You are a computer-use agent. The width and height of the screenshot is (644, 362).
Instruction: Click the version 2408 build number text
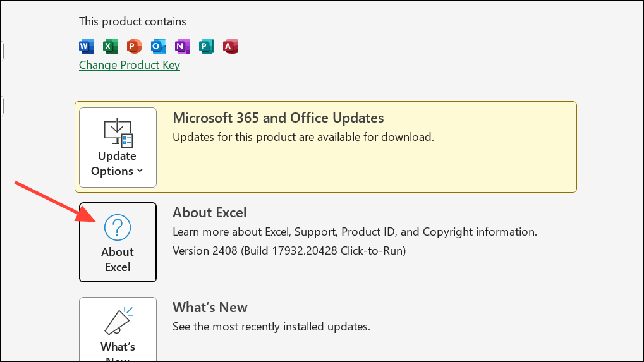pos(289,251)
